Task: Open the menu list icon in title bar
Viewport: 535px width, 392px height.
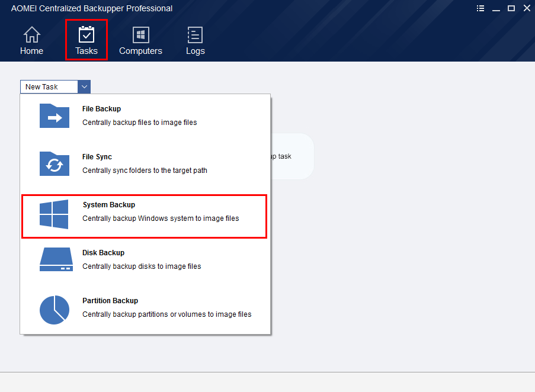Action: [x=480, y=8]
